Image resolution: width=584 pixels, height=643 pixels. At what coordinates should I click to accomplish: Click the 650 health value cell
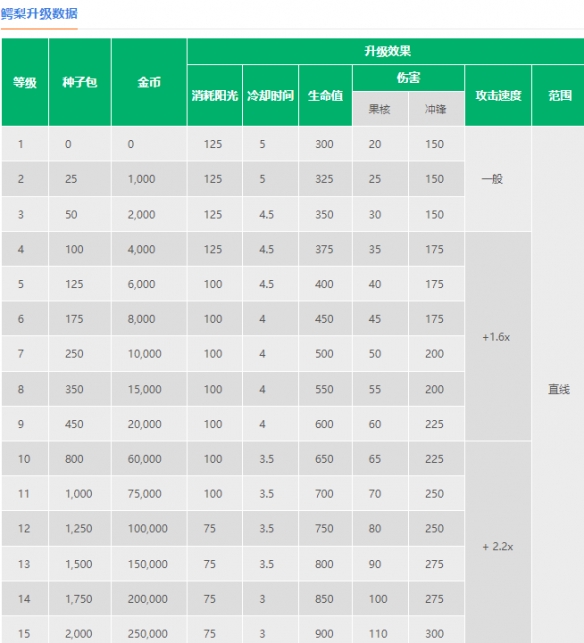(325, 459)
